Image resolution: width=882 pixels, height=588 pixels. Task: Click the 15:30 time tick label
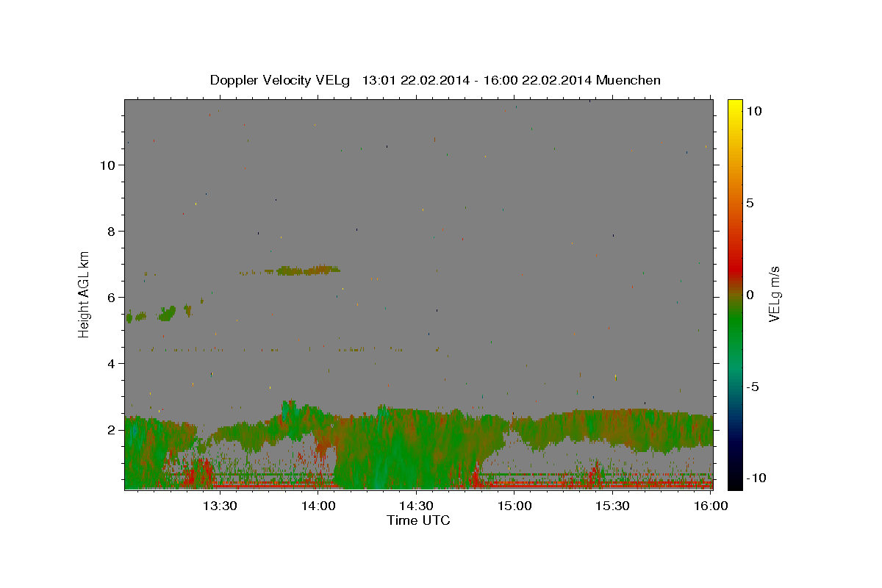coord(613,506)
